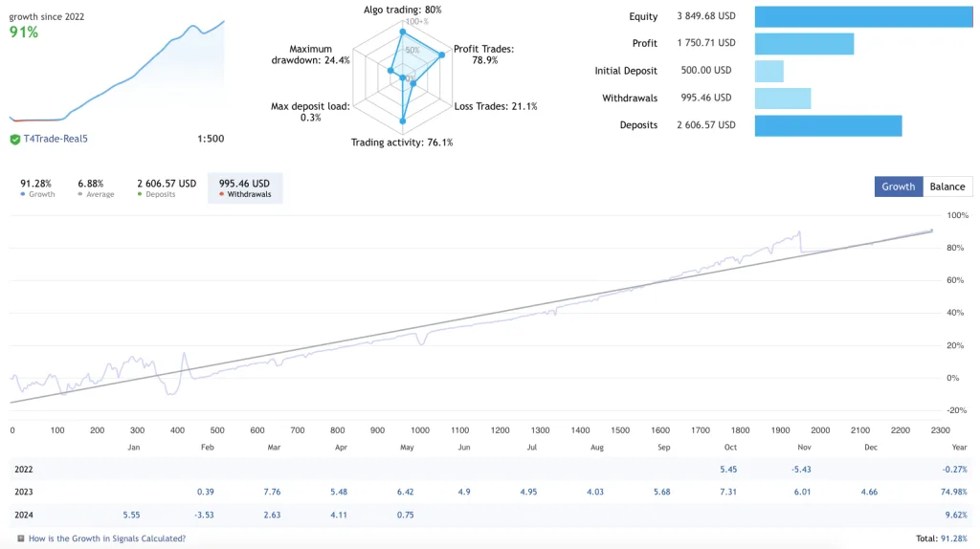
Task: Click the 2024 row year total 9.62%
Action: tap(954, 514)
